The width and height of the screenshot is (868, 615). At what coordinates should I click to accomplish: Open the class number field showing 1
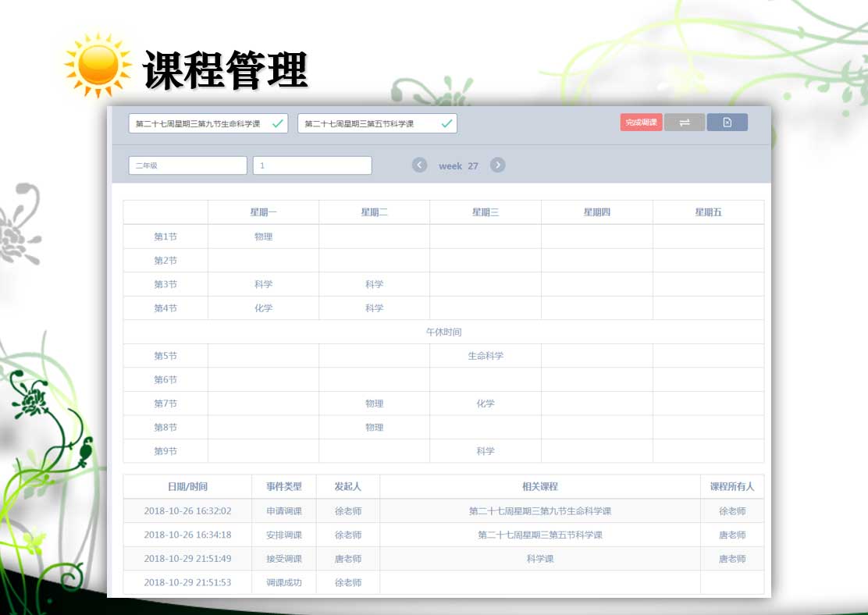tap(312, 165)
